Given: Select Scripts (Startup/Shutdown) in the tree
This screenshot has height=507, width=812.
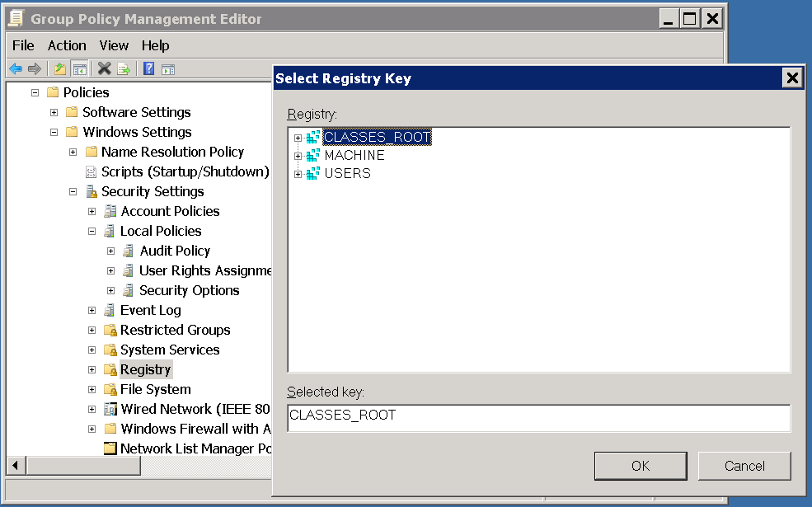Looking at the screenshot, I should (x=185, y=171).
